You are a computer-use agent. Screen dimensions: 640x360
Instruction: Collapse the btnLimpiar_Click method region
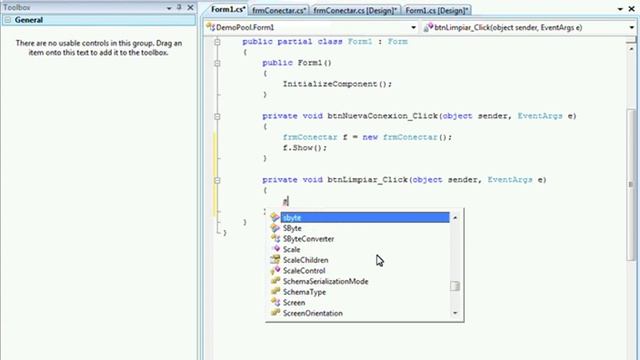click(x=217, y=180)
